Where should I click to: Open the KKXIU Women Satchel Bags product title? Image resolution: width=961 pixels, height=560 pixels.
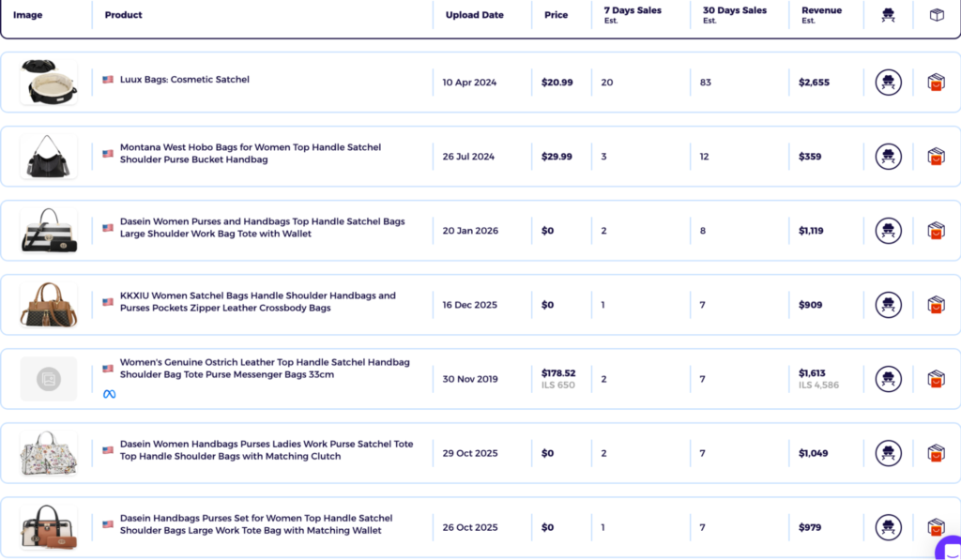point(257,301)
